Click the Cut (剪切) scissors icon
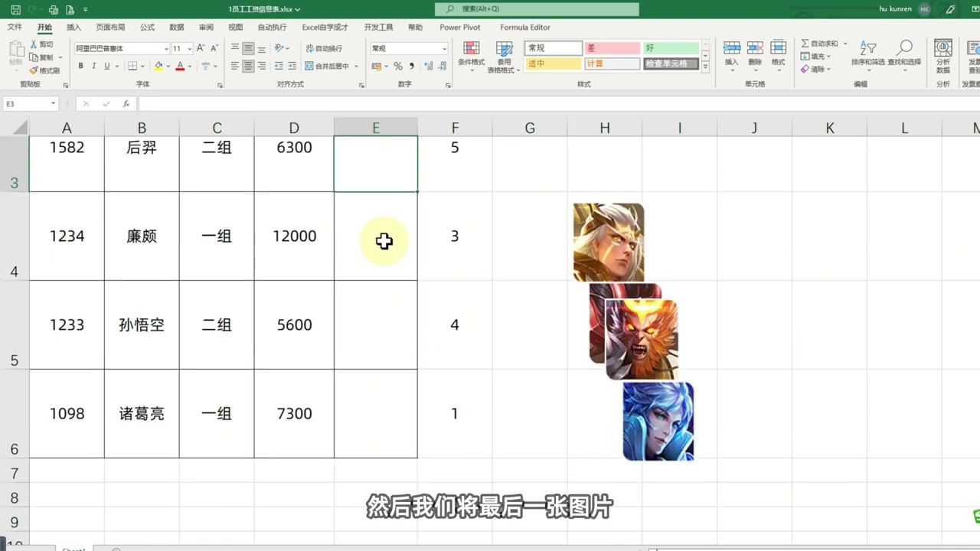 pos(34,44)
